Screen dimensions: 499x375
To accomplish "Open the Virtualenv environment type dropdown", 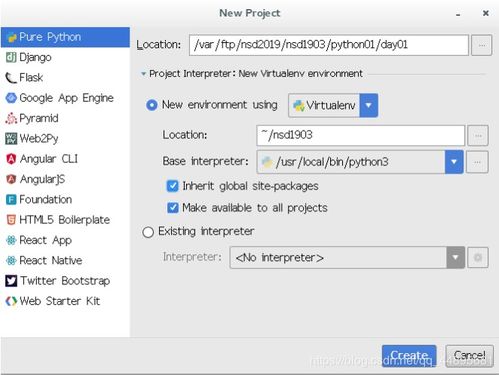I will pos(368,105).
